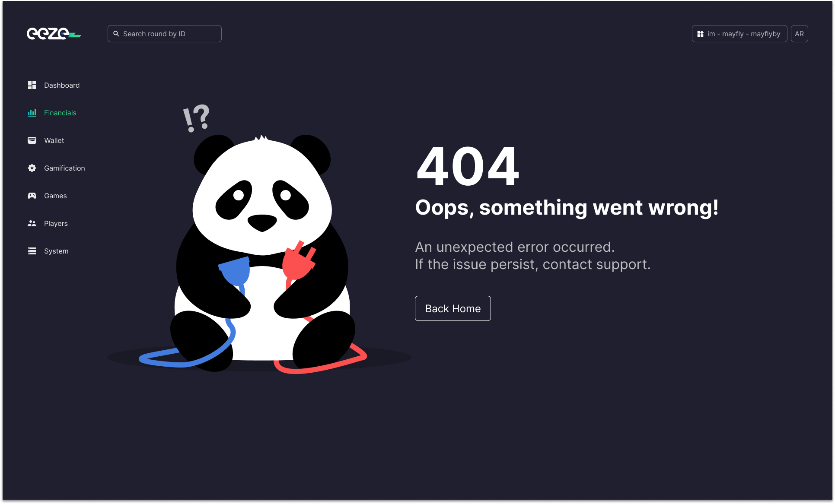Viewport: 835px width, 504px height.
Task: Click the Players people icon
Action: click(32, 223)
